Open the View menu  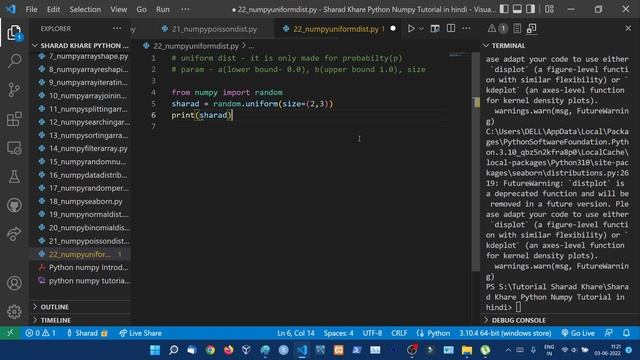118,9
